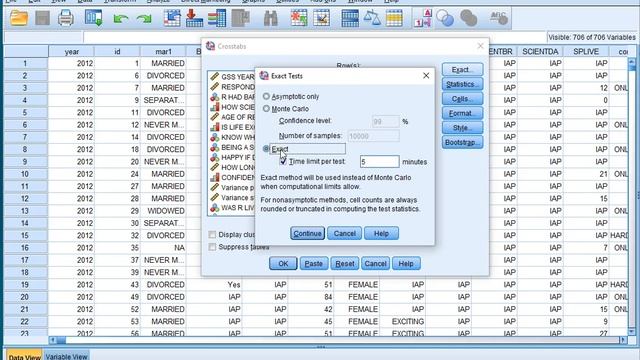Image resolution: width=640 pixels, height=360 pixels.
Task: Click Continue in Exact Tests dialog
Action: pos(307,233)
